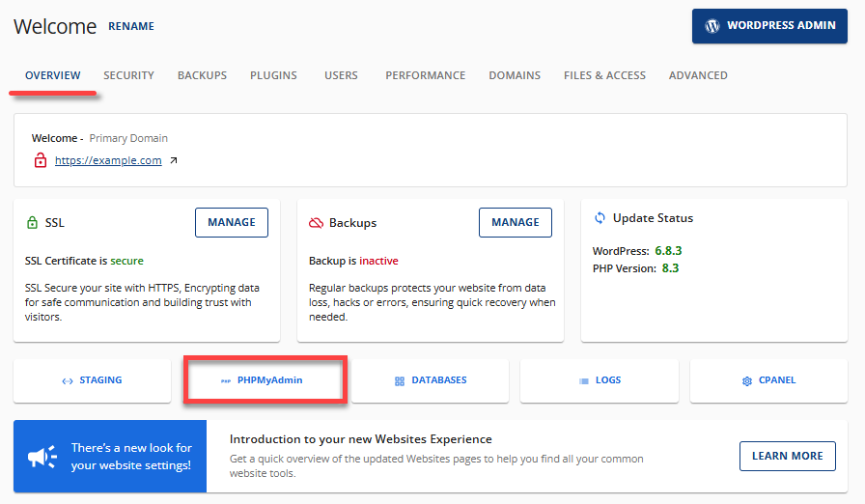The width and height of the screenshot is (865, 504).
Task: Manage the SSL certificate
Action: (231, 222)
